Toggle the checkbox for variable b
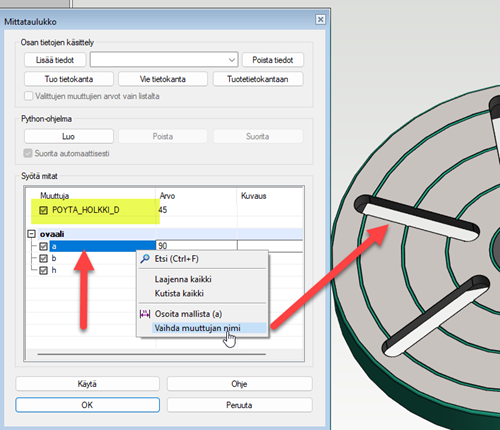 [43, 258]
